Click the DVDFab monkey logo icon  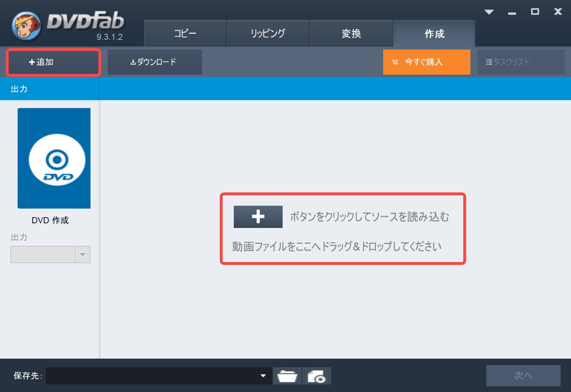point(26,26)
